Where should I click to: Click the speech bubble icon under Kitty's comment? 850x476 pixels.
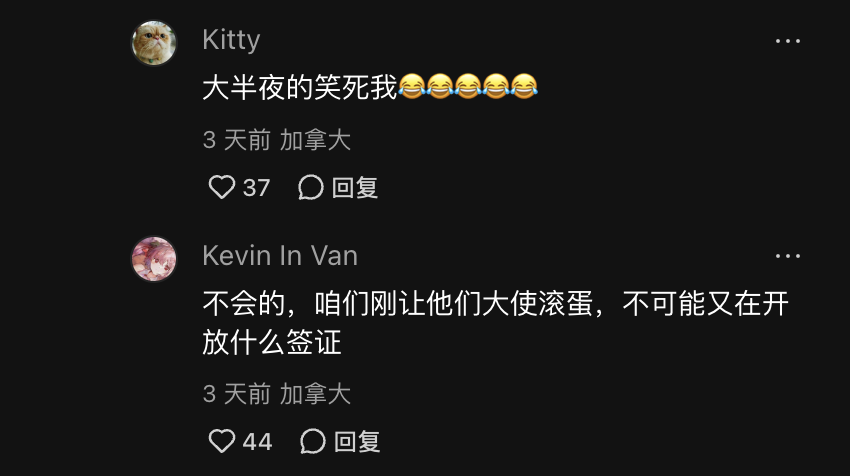(311, 188)
